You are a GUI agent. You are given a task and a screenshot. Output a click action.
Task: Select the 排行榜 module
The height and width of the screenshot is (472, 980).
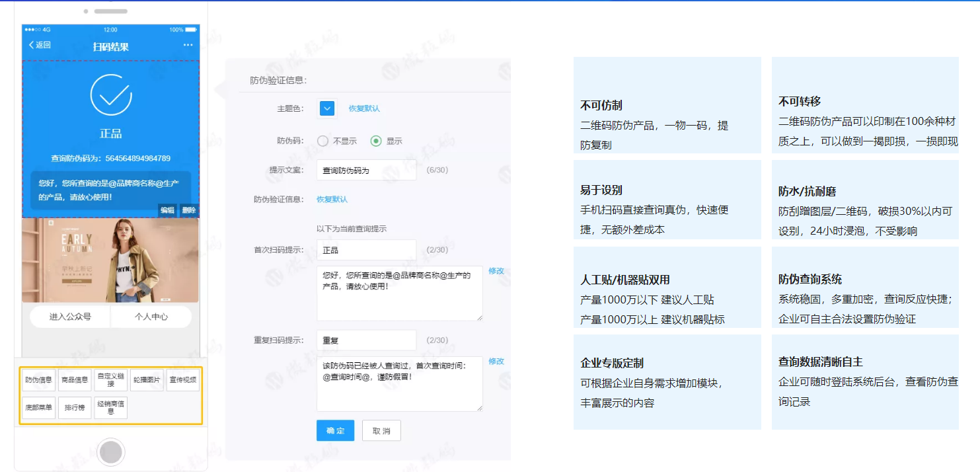click(75, 408)
